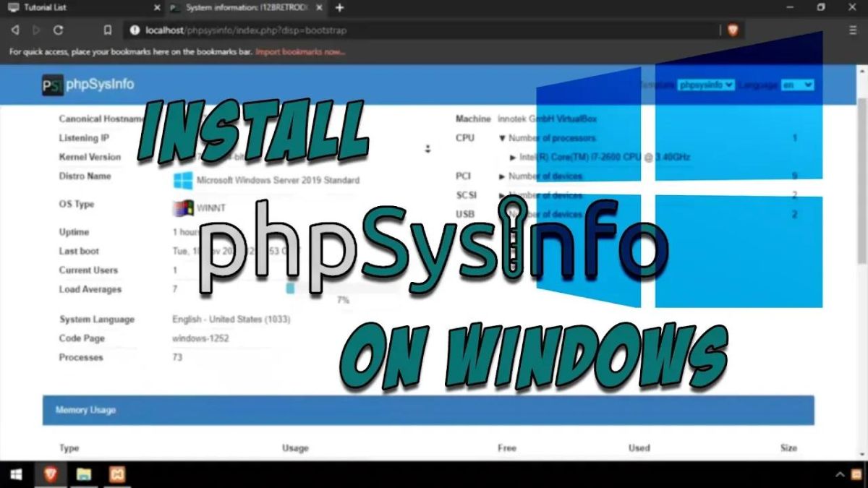Click the scrollbar up arrow
This screenshot has height=488, width=868.
tap(861, 71)
